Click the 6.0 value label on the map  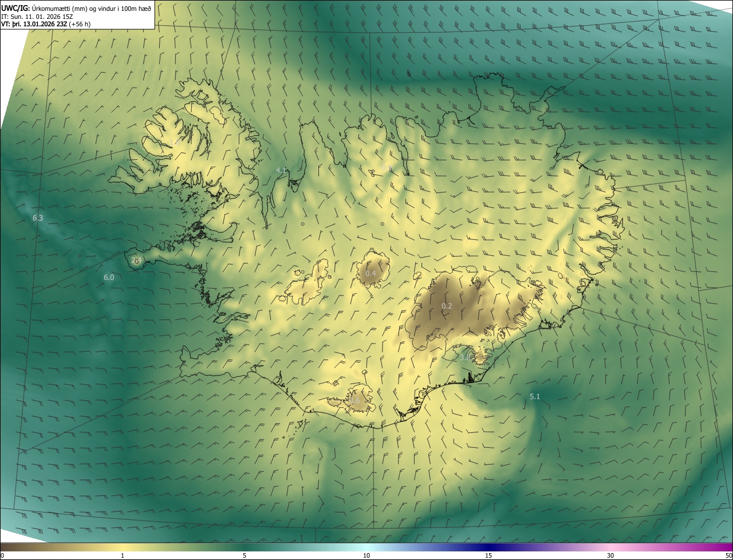point(109,278)
